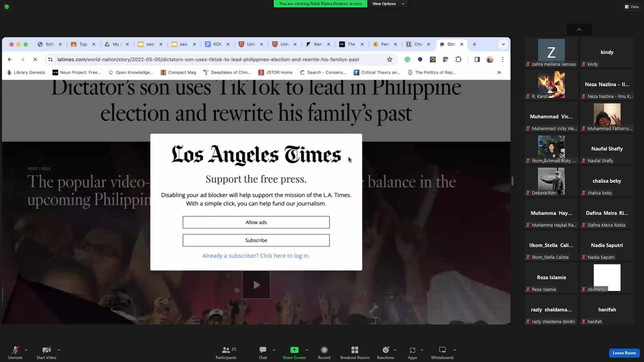644x362 pixels.
Task: Start recording with Record button
Action: click(x=324, y=353)
